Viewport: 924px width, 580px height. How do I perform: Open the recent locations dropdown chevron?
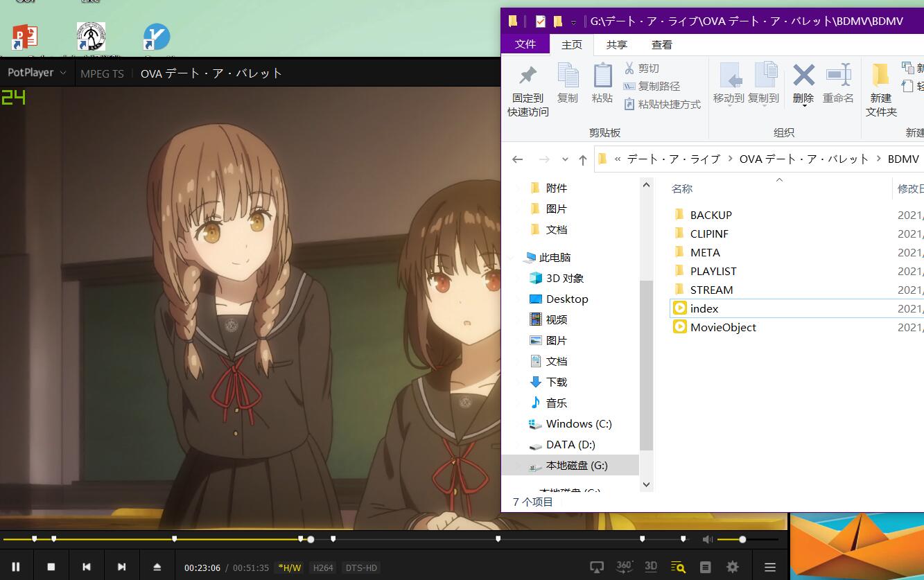[x=565, y=159]
